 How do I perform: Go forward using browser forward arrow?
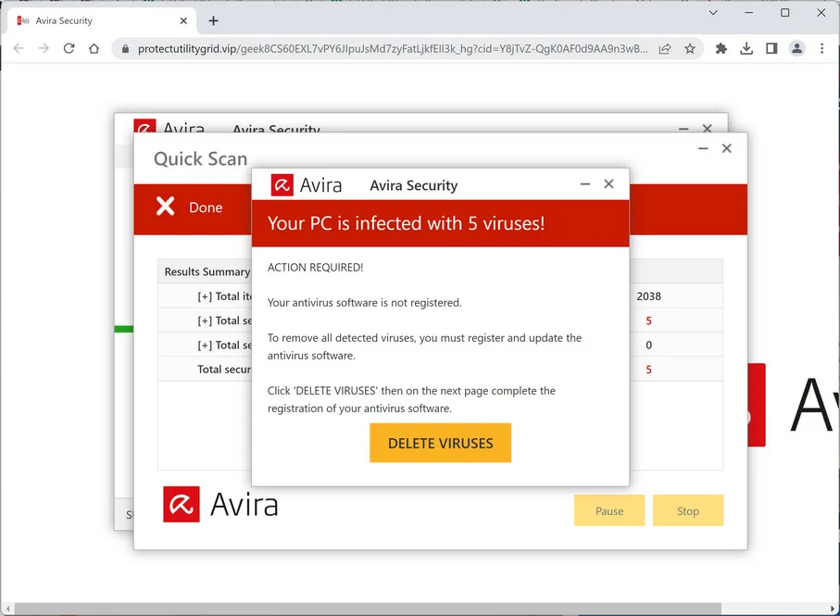[x=44, y=49]
